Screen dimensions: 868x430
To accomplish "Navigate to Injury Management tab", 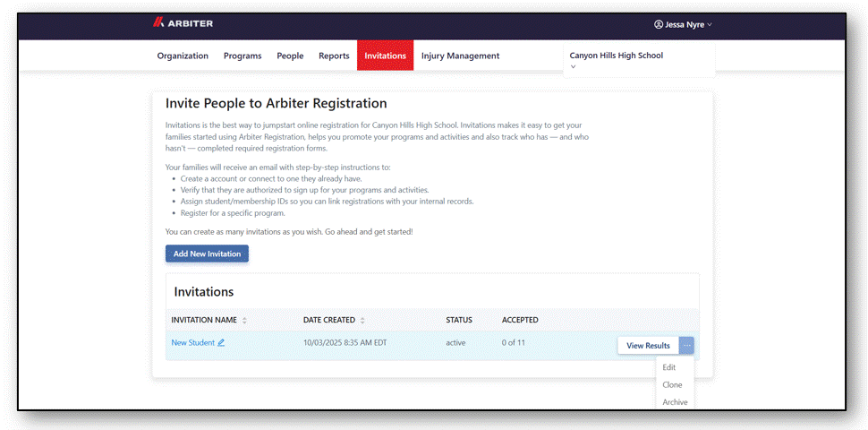I will point(460,56).
